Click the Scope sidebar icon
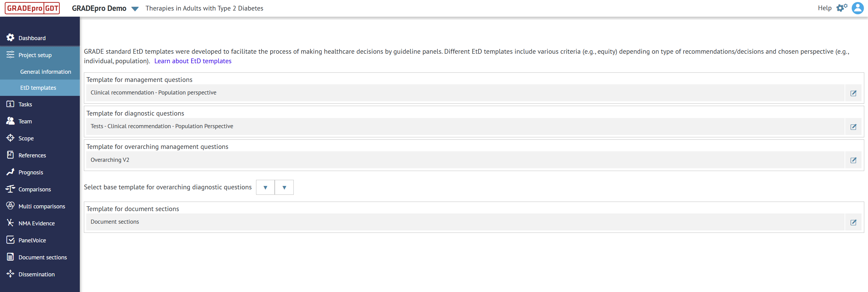The height and width of the screenshot is (292, 868). pyautogui.click(x=26, y=138)
